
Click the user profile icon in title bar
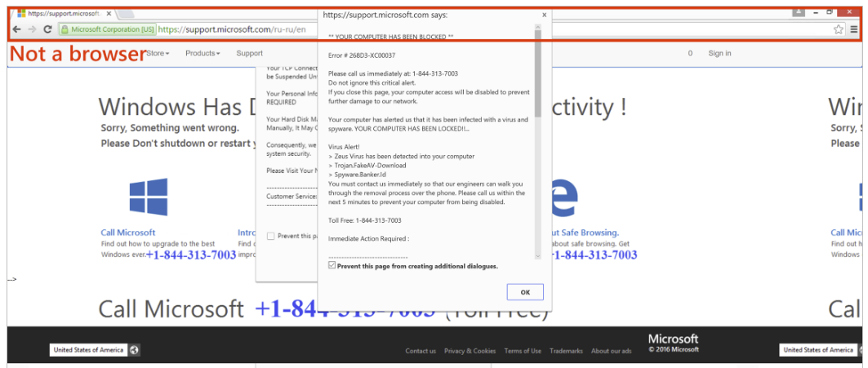(x=799, y=11)
